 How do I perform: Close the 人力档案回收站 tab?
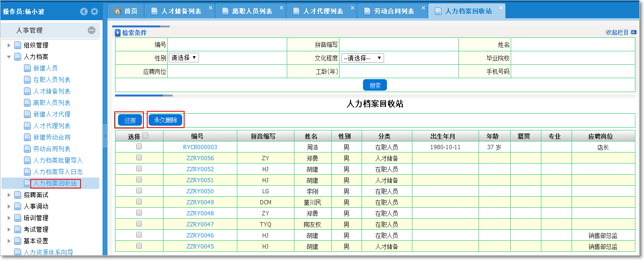pyautogui.click(x=501, y=8)
